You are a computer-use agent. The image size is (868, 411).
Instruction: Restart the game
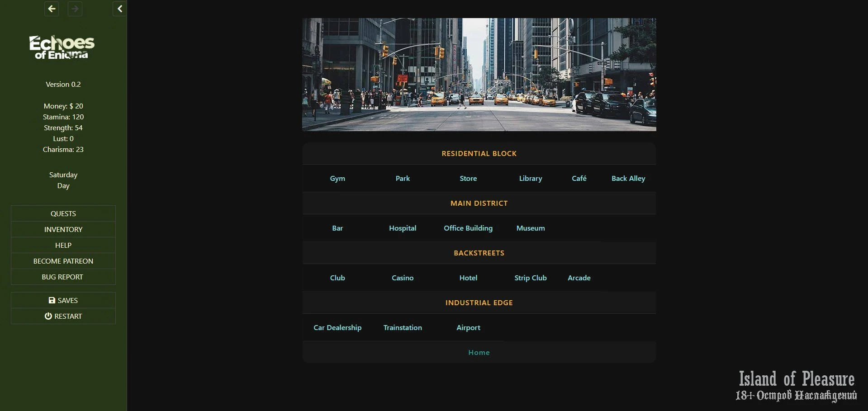coord(63,316)
